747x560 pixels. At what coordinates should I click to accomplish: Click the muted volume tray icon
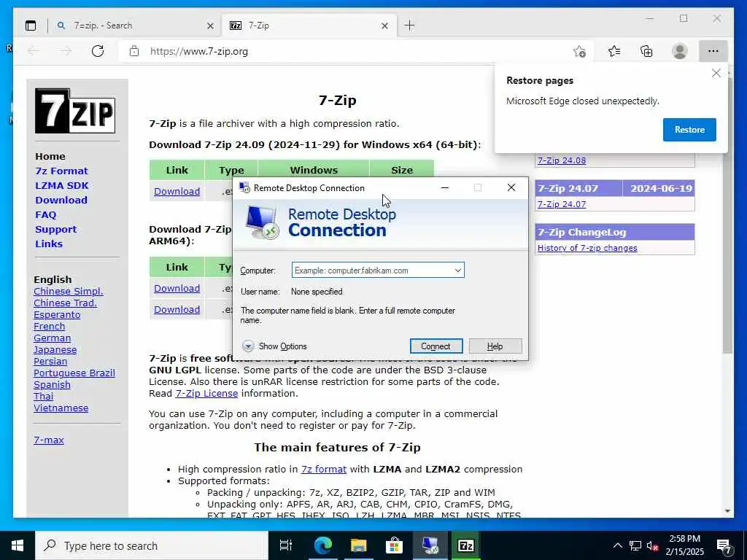click(653, 545)
